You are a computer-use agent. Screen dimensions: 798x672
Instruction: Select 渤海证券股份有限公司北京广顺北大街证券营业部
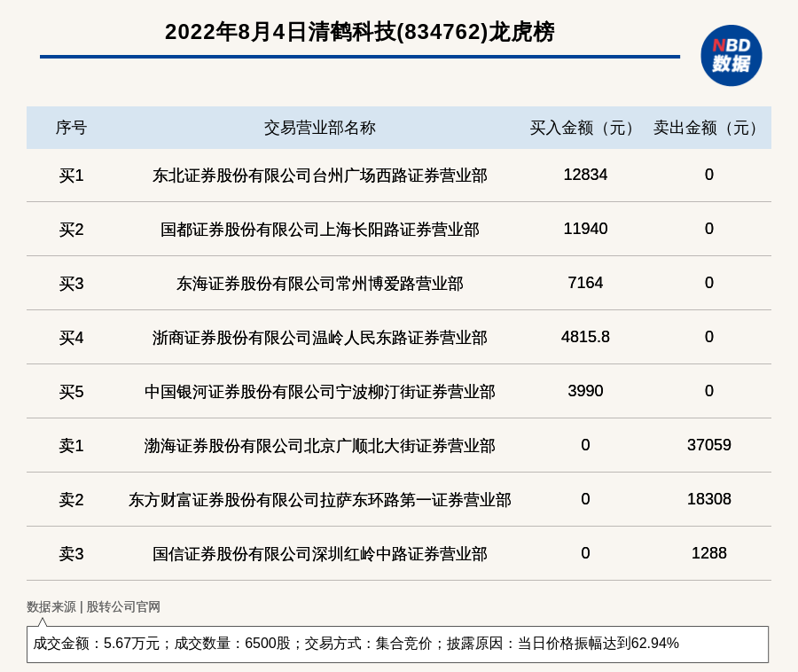(x=319, y=446)
